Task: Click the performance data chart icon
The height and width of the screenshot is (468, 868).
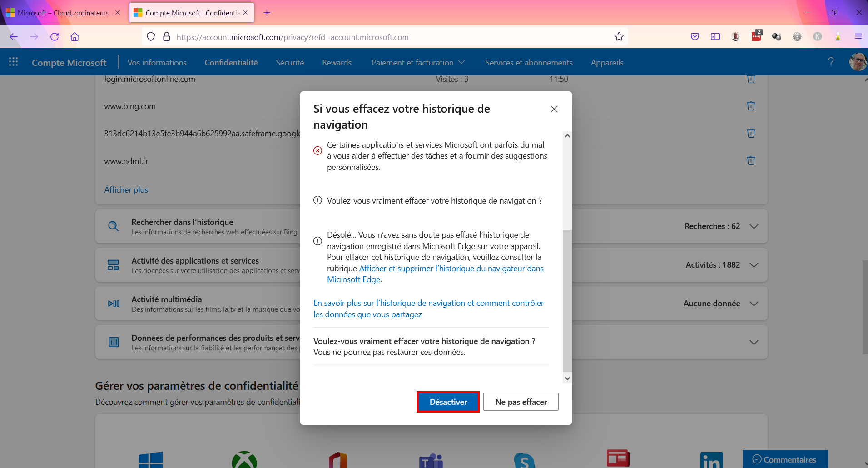Action: point(114,342)
